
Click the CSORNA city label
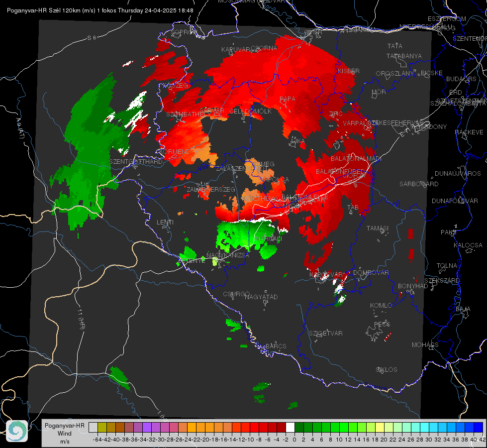(x=264, y=48)
